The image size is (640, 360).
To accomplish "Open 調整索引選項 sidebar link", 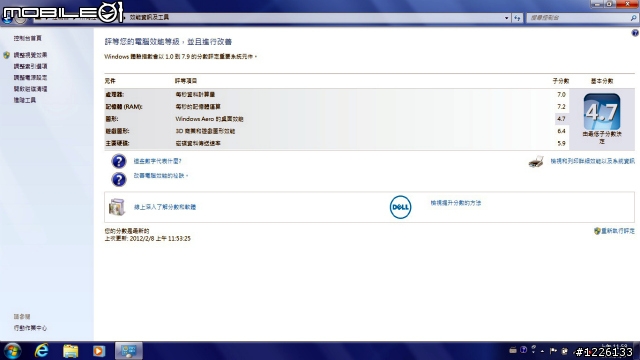I will pyautogui.click(x=30, y=66).
